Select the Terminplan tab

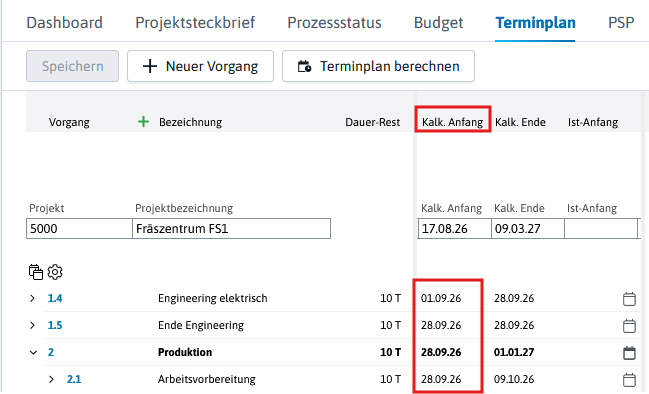[535, 22]
